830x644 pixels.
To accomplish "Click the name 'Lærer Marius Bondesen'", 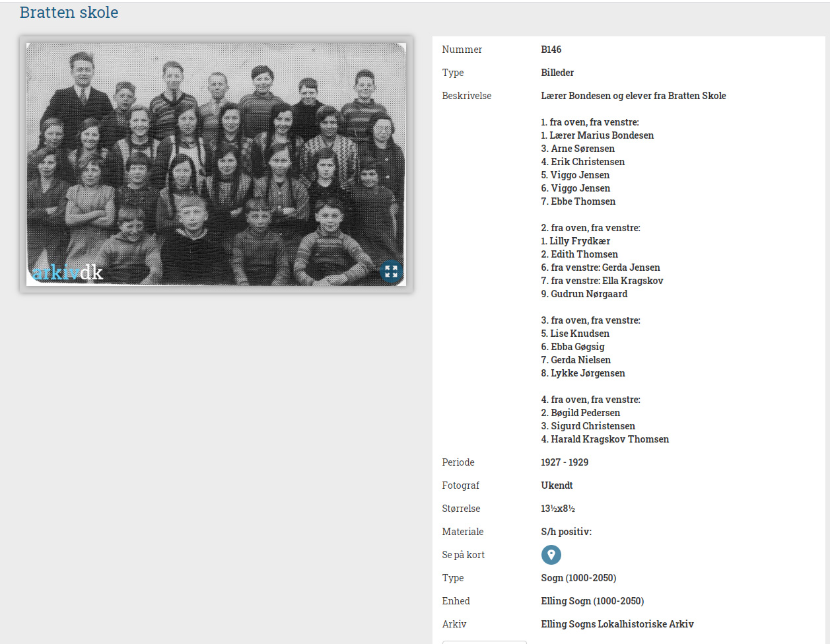I will [x=601, y=135].
